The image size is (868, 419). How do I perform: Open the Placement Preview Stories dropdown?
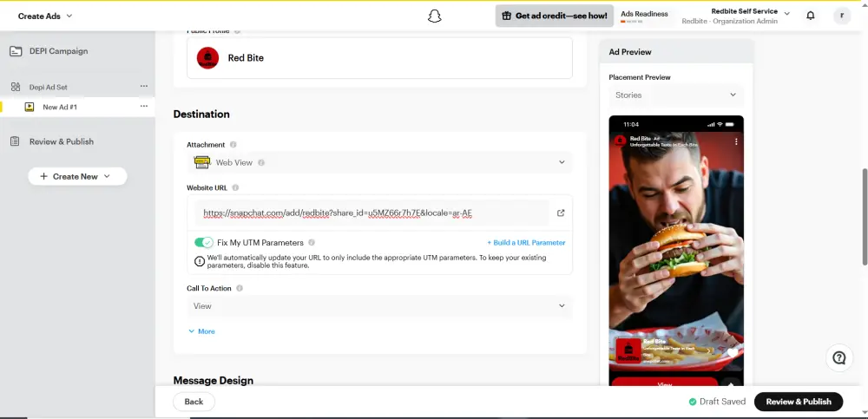pyautogui.click(x=676, y=95)
